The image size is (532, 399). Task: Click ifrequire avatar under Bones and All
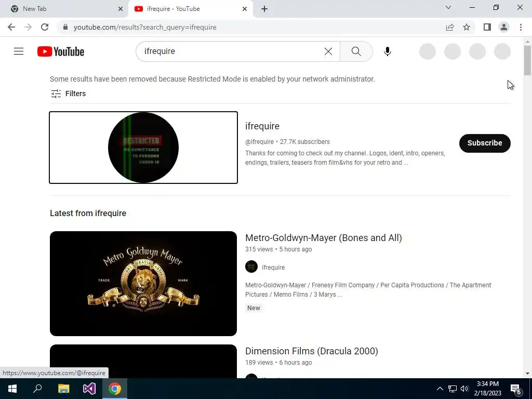click(x=251, y=267)
